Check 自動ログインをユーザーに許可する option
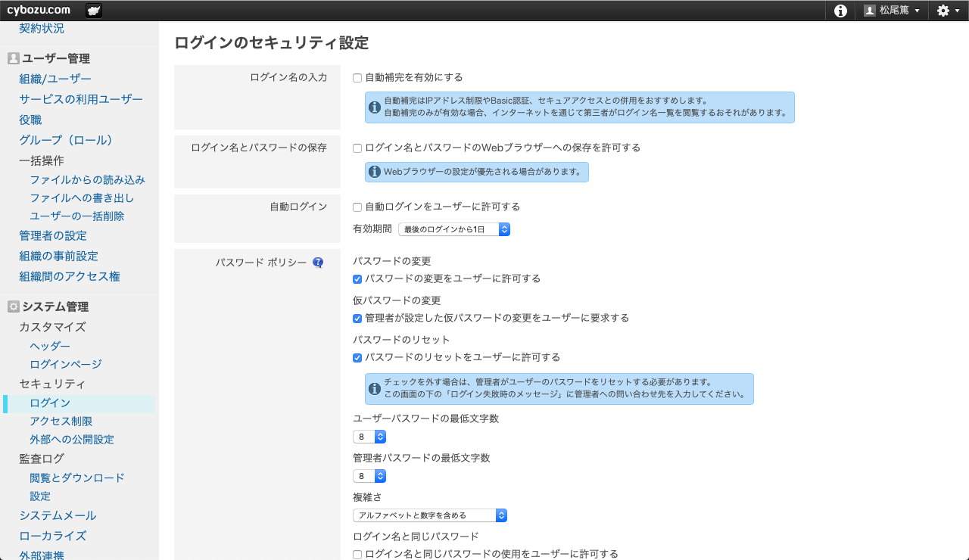The image size is (969, 560). click(357, 207)
